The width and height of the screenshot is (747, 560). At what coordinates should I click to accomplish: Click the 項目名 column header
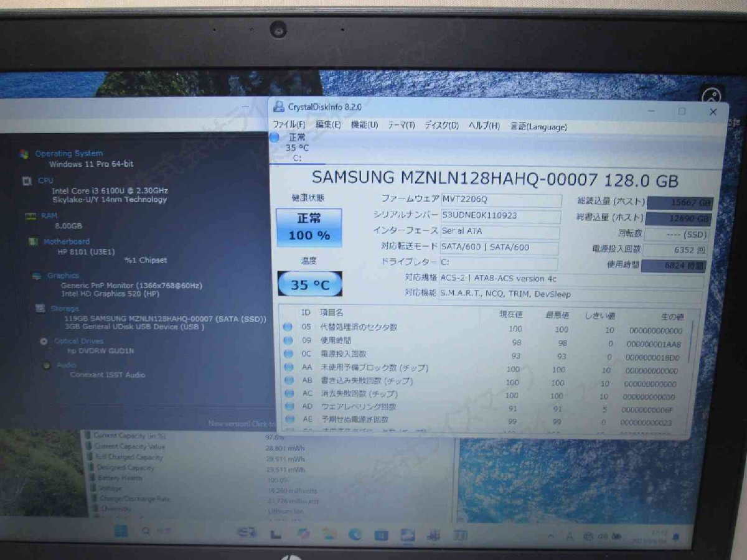pos(332,312)
